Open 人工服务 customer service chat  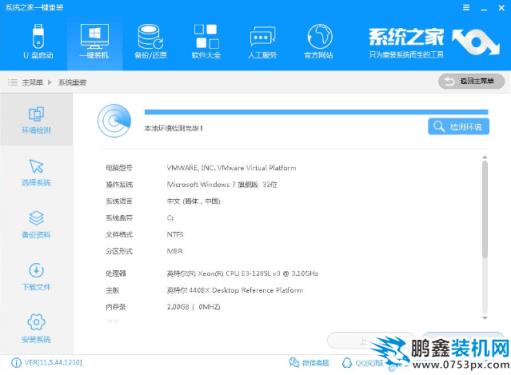click(x=262, y=42)
